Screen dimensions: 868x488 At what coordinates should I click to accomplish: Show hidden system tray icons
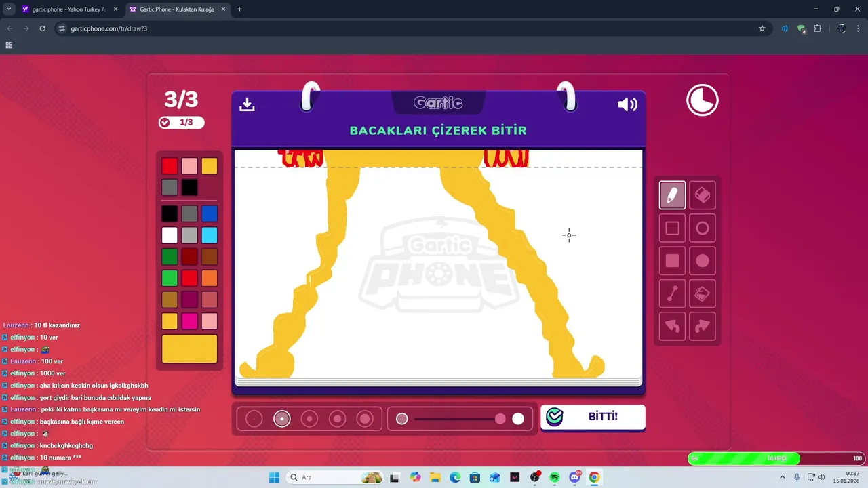(x=783, y=477)
